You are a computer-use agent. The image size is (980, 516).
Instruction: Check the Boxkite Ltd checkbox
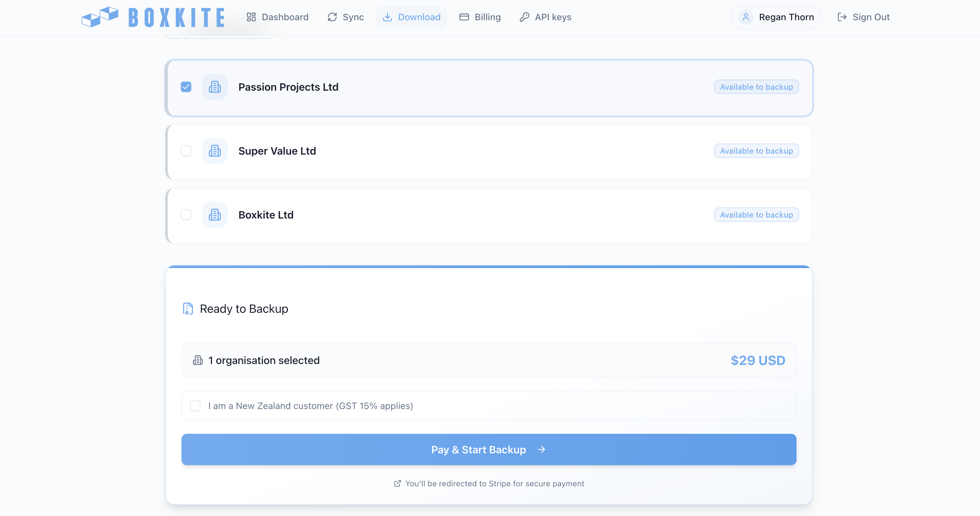186,215
